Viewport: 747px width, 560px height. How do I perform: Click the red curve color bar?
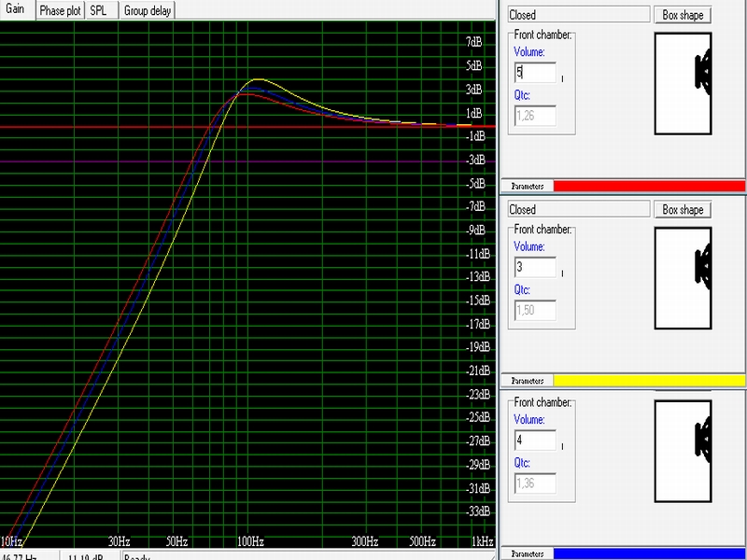point(649,186)
